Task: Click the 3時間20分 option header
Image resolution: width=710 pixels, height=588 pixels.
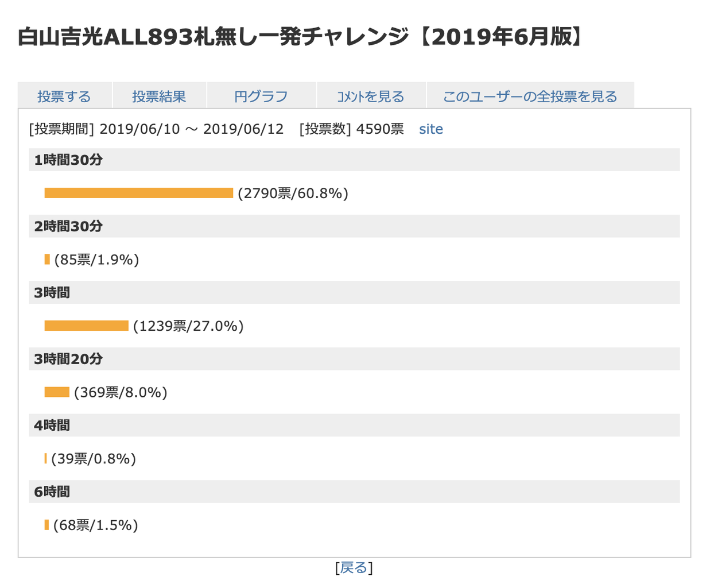Action: pyautogui.click(x=68, y=359)
